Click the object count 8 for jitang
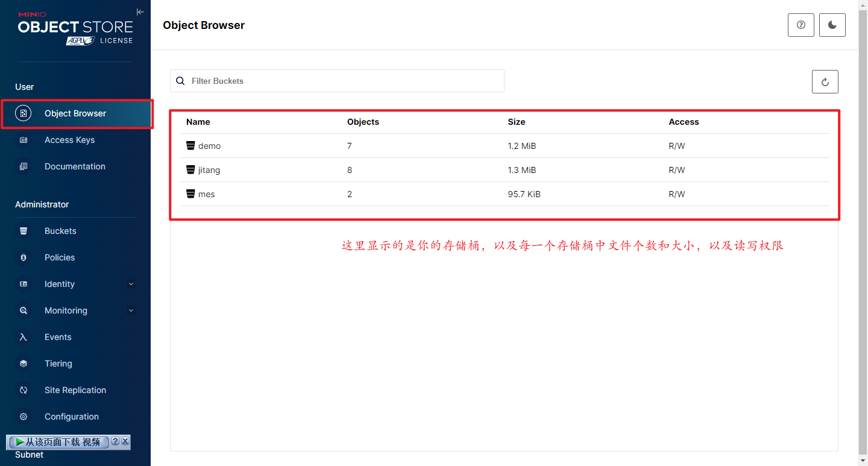Image resolution: width=868 pixels, height=466 pixels. pyautogui.click(x=350, y=170)
